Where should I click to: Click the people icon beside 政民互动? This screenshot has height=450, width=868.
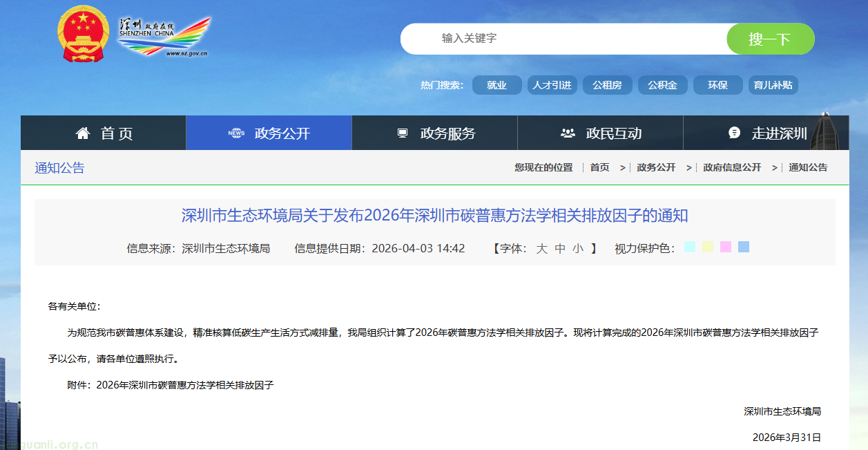click(568, 132)
